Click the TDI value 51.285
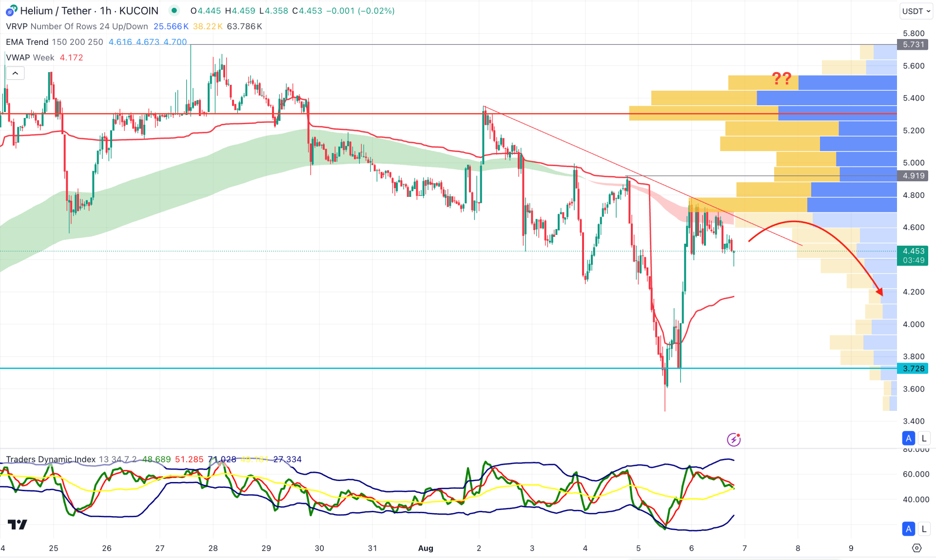 tap(189, 459)
